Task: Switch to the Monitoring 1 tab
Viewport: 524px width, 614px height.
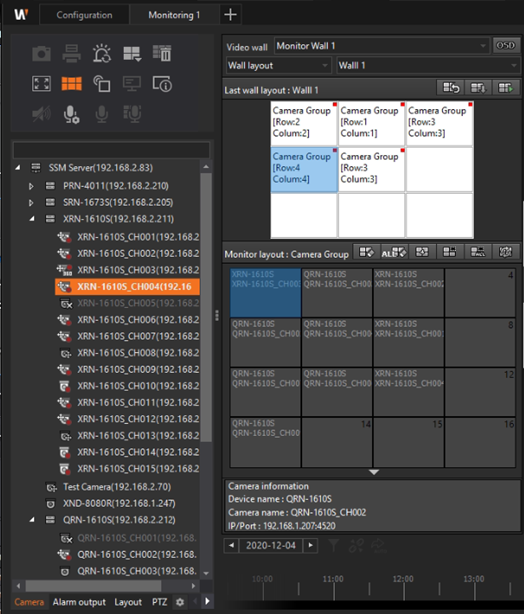Action: click(174, 15)
